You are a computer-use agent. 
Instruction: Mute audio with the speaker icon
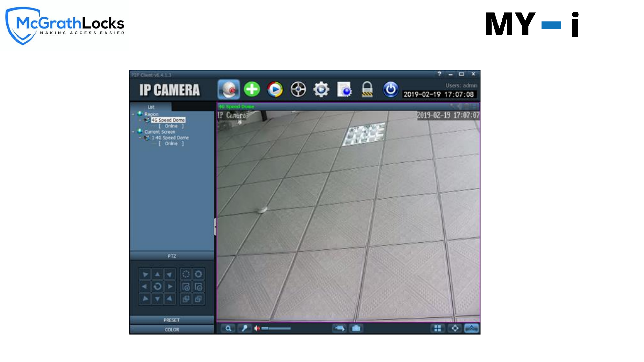point(257,329)
